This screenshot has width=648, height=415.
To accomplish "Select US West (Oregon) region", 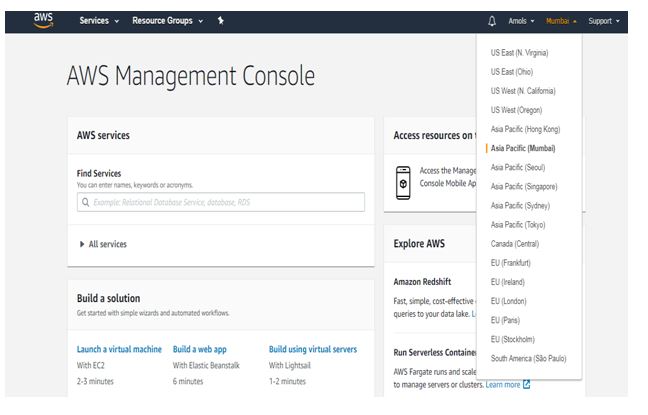I will coord(516,110).
